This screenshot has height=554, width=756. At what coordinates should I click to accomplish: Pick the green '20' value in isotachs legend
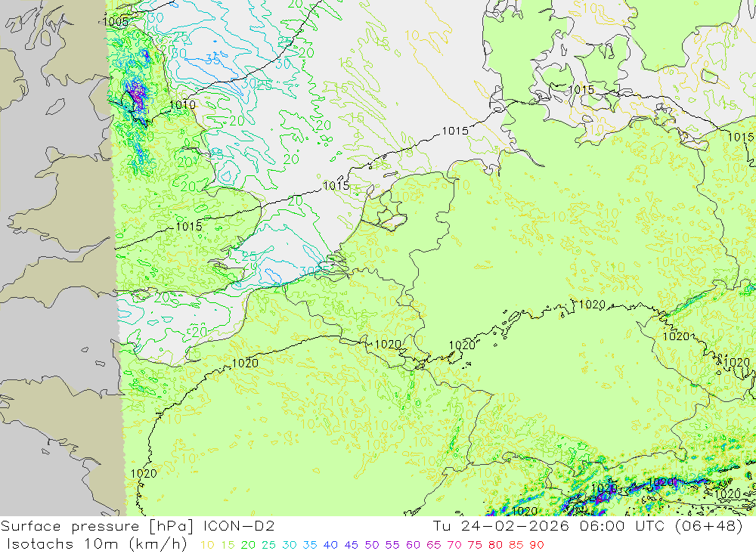pos(248,545)
